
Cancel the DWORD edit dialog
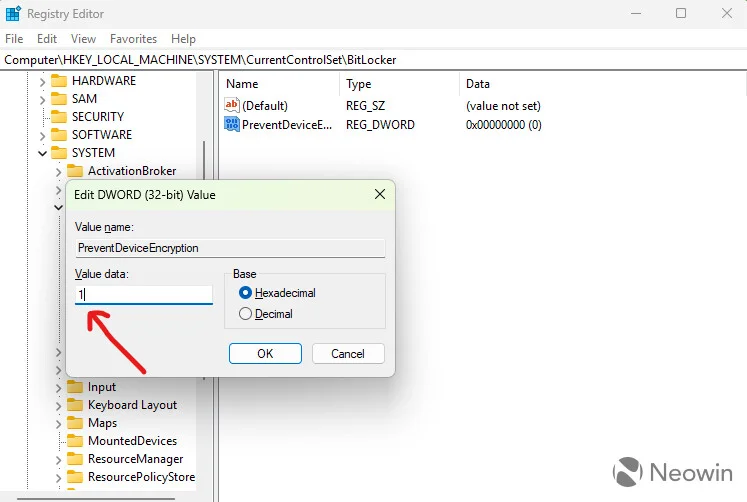pos(348,353)
